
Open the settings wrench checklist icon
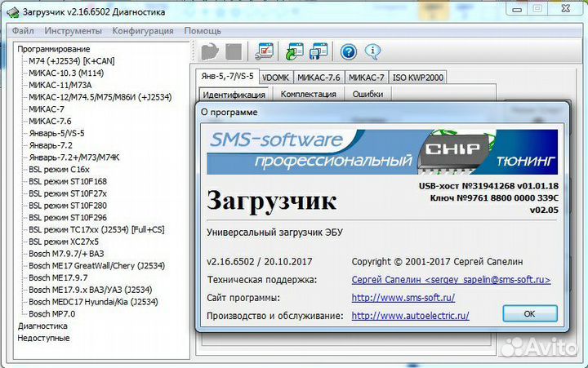point(265,51)
